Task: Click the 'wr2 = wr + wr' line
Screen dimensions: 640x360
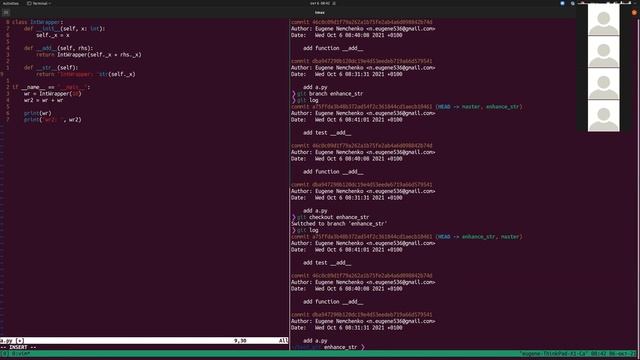Action: 43,100
